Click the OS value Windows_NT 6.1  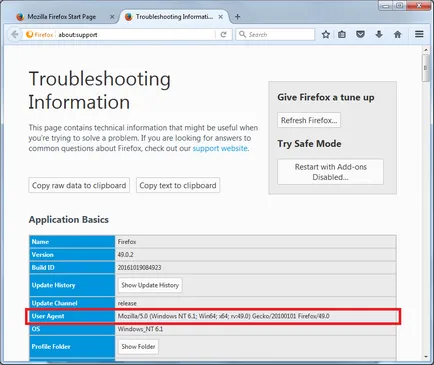(x=140, y=329)
